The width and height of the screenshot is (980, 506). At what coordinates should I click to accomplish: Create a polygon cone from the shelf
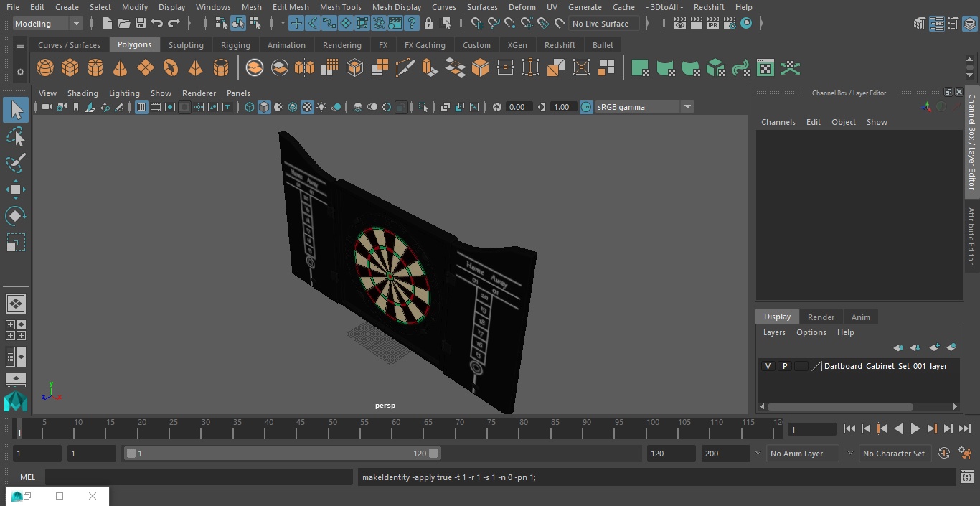pos(121,68)
